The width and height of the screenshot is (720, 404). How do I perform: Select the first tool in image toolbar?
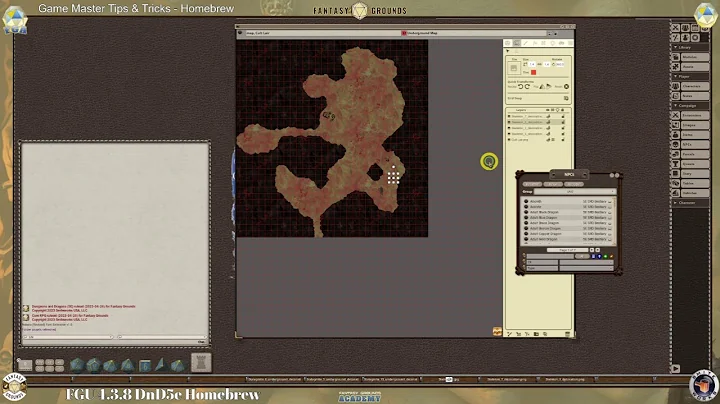tap(507, 43)
